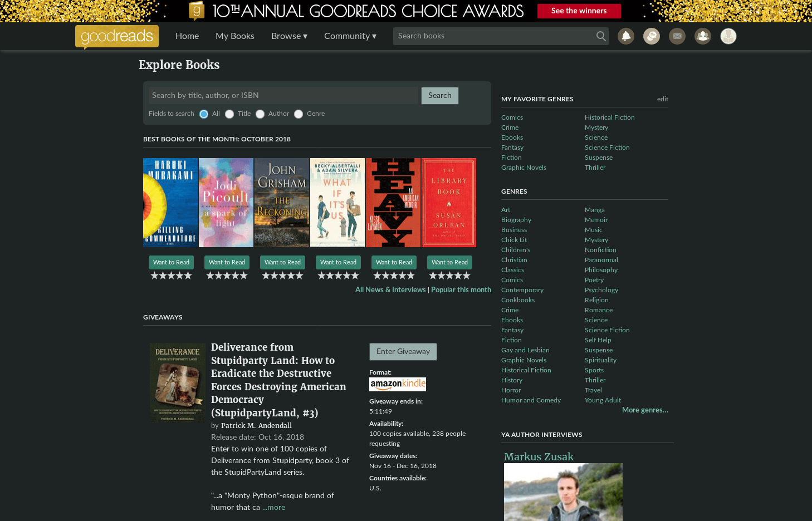
Task: Open The Library Book cover
Action: point(449,203)
